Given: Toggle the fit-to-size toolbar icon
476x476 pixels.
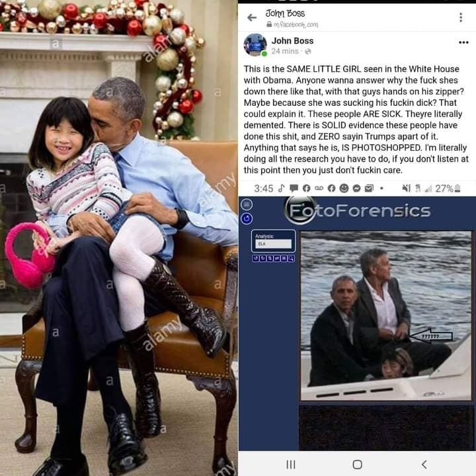Looking at the screenshot, I should (x=284, y=258).
